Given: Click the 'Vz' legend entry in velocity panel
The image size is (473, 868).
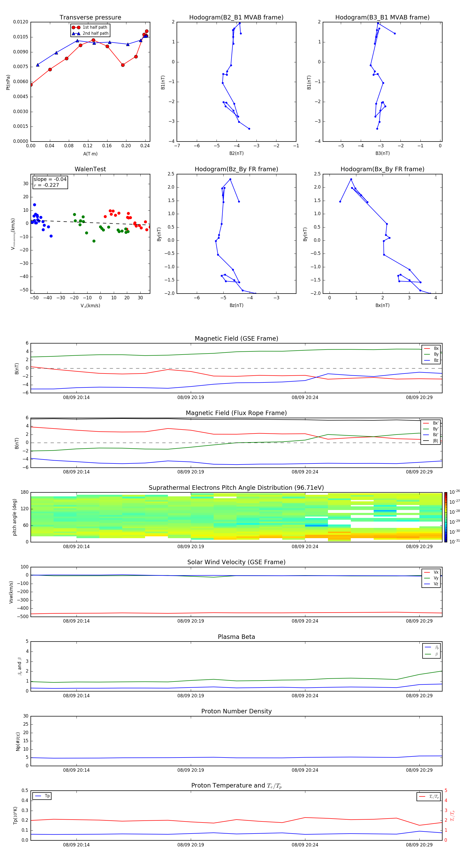Looking at the screenshot, I should click(431, 584).
